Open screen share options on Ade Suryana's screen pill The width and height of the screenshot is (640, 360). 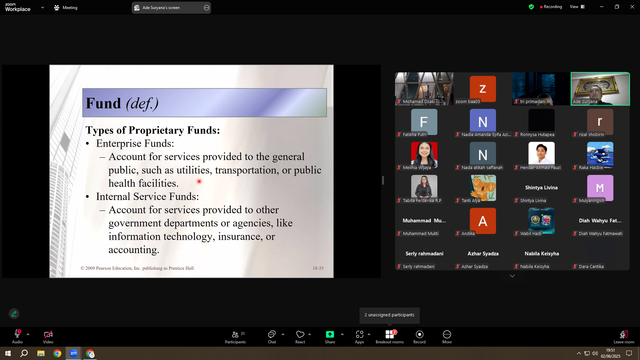pos(207,7)
